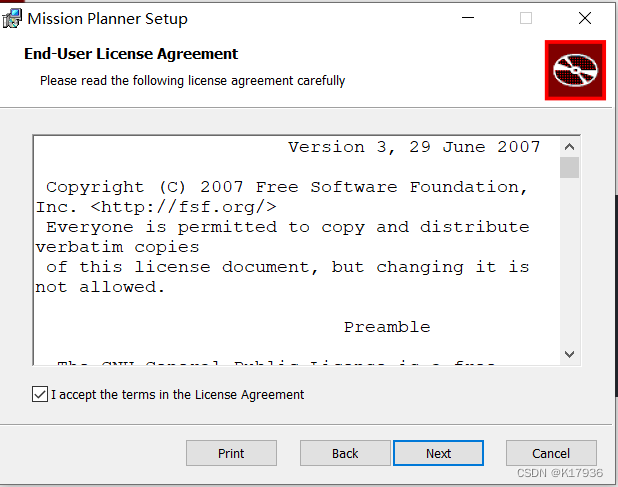Click the 'Version 3, 29 June 2007' line
618x487 pixels.
[x=414, y=147]
